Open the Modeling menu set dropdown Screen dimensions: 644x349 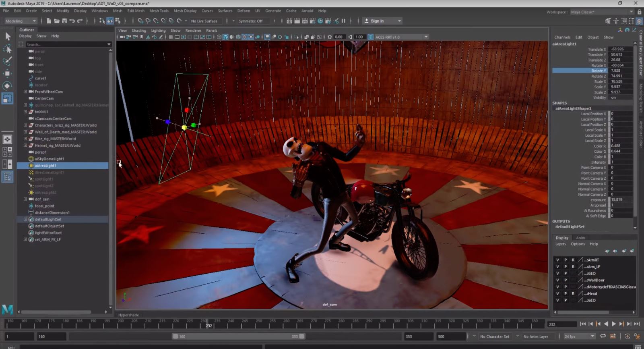[20, 21]
